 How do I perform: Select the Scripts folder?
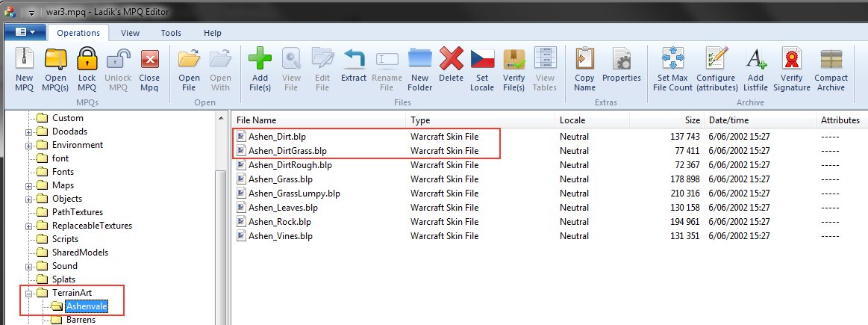(x=65, y=239)
